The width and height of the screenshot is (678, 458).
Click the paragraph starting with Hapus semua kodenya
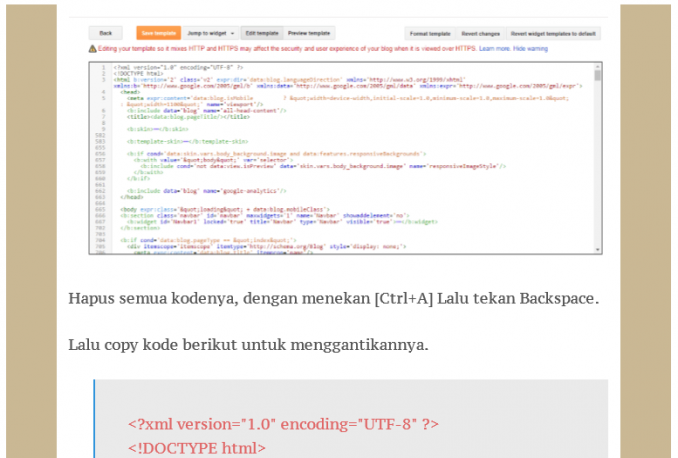point(333,299)
